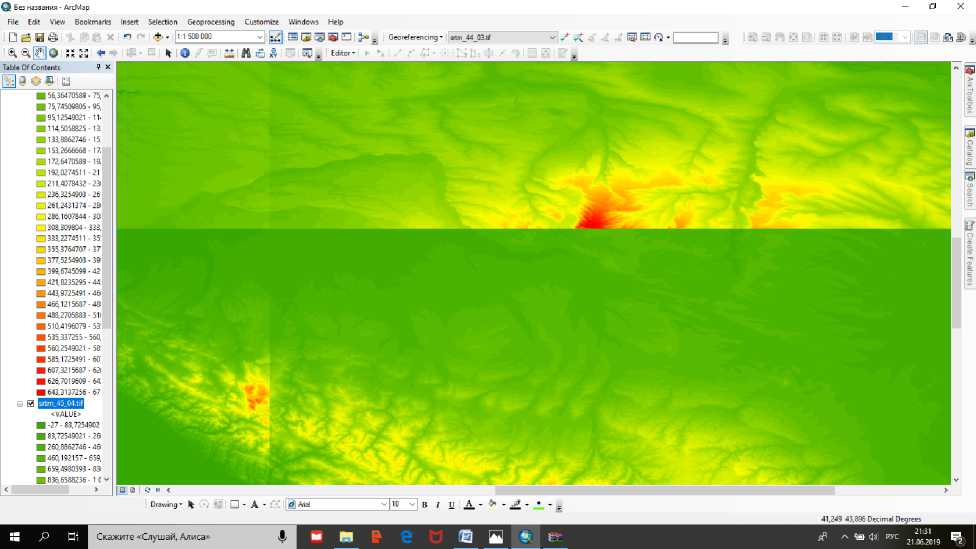Image resolution: width=976 pixels, height=549 pixels.
Task: Toggle Bold text in Drawing toolbar
Action: pos(424,505)
